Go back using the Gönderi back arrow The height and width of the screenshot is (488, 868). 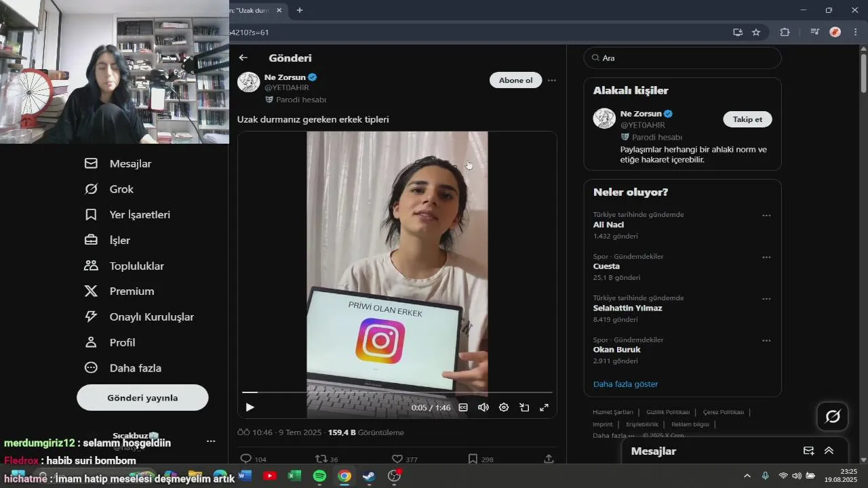(243, 58)
